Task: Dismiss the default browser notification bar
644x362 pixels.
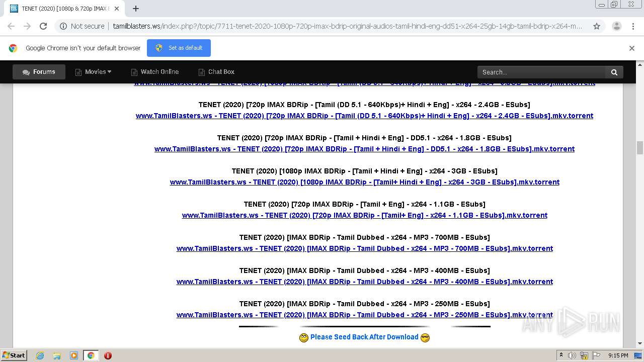Action: coord(632,48)
